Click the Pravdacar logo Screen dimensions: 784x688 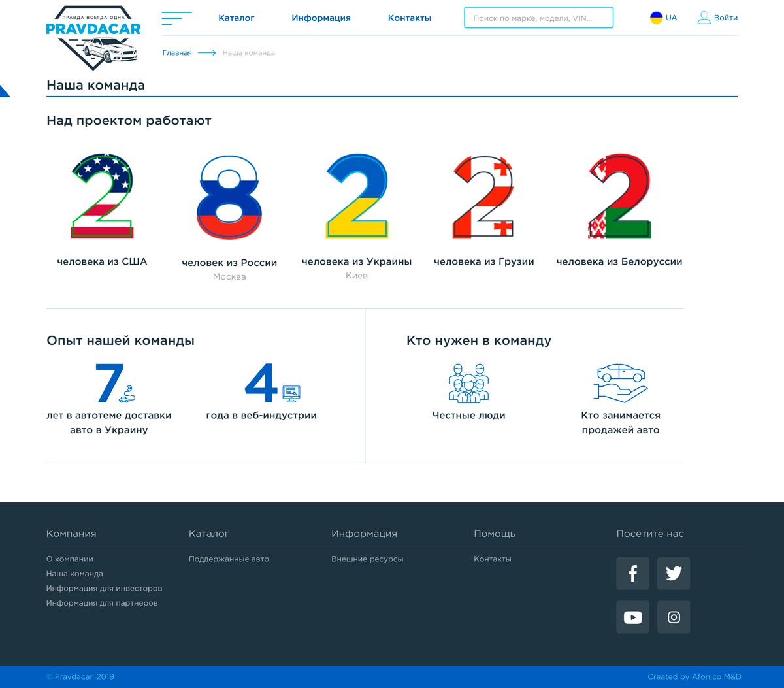pyautogui.click(x=93, y=37)
